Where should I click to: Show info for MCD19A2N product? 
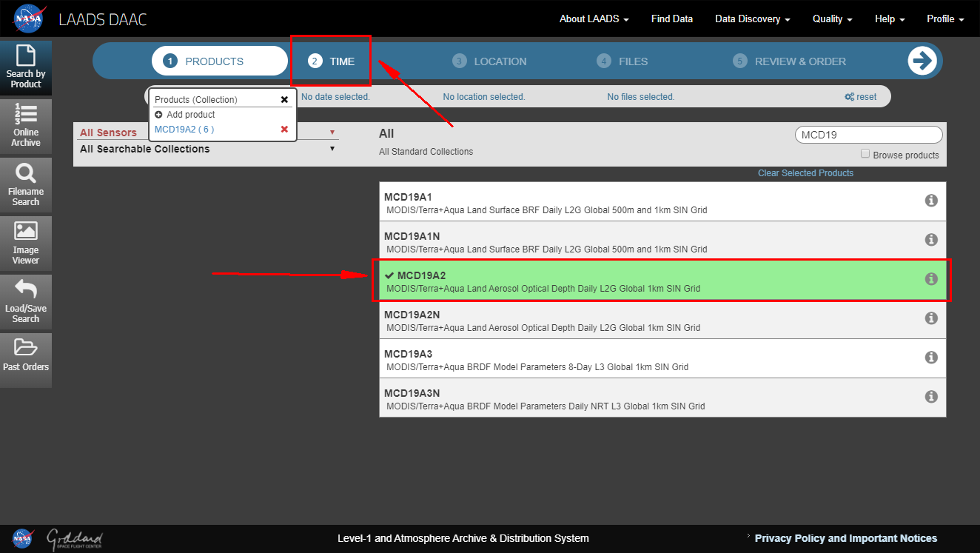(932, 318)
